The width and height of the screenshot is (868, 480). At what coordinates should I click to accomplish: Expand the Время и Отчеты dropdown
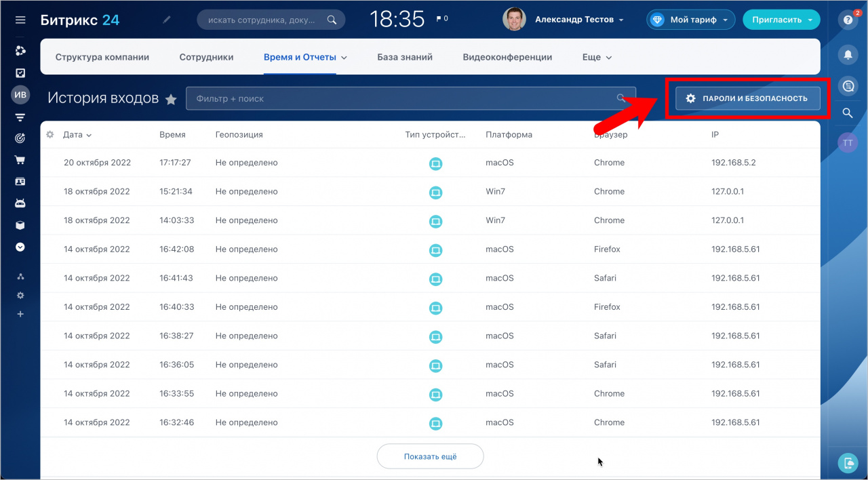point(305,58)
